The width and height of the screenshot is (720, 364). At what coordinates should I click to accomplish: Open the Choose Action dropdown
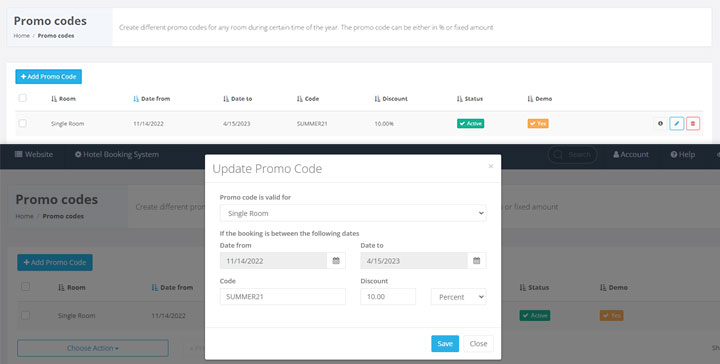pos(93,348)
